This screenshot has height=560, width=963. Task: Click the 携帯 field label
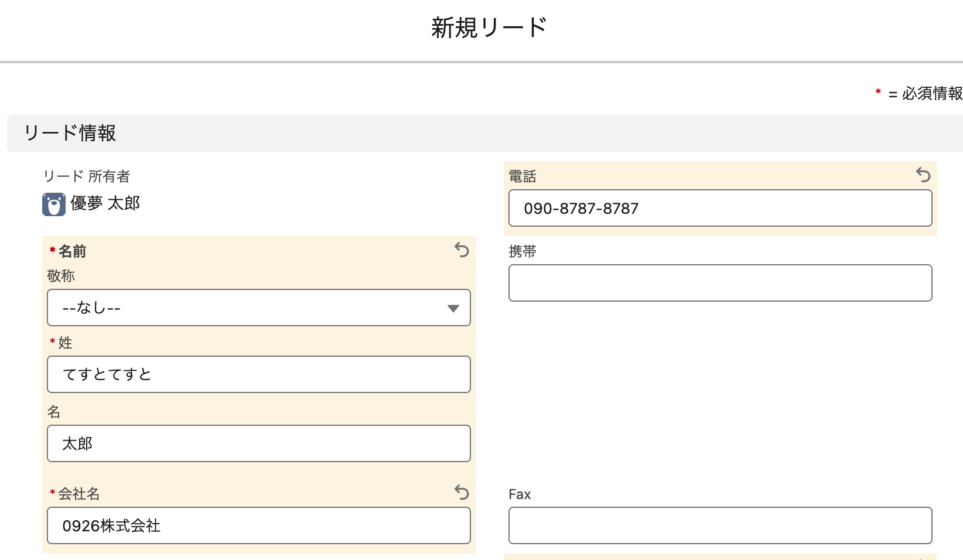coord(523,251)
